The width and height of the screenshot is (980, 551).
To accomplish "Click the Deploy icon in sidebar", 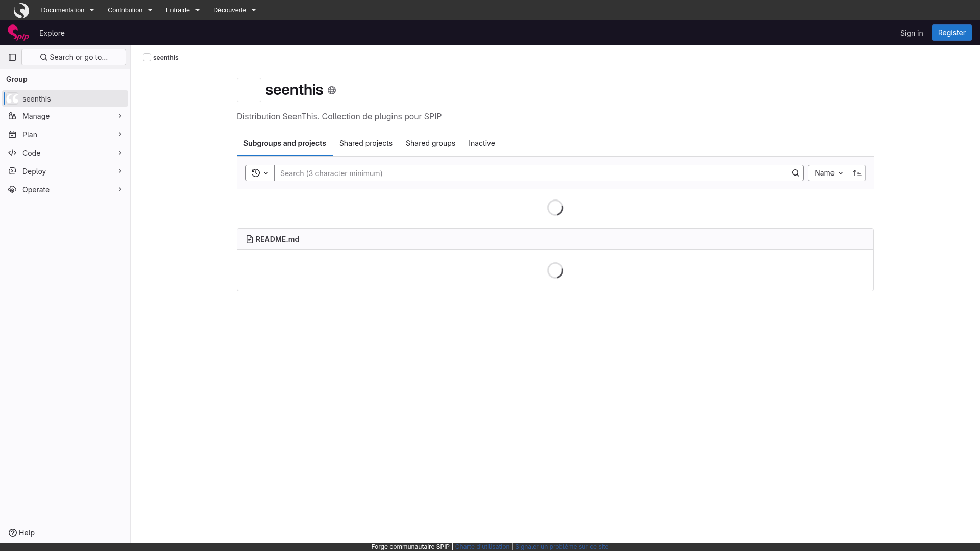I will pos(12,171).
